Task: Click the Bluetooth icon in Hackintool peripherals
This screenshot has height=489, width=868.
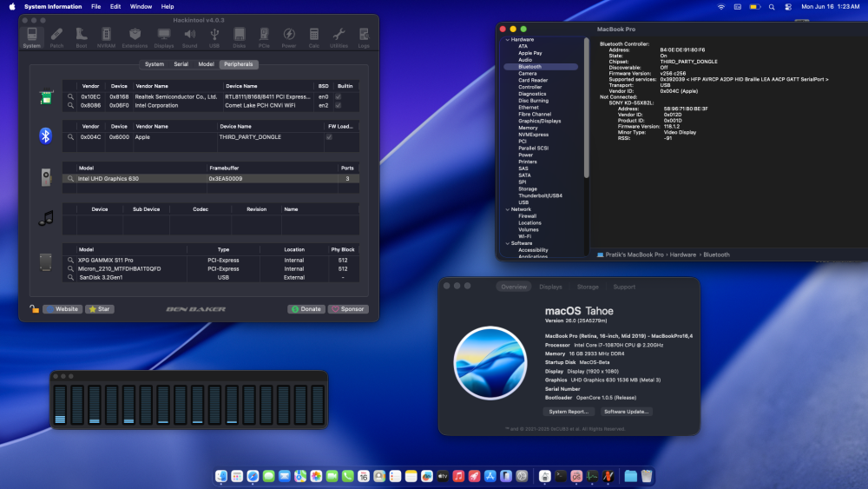Action: [x=45, y=135]
